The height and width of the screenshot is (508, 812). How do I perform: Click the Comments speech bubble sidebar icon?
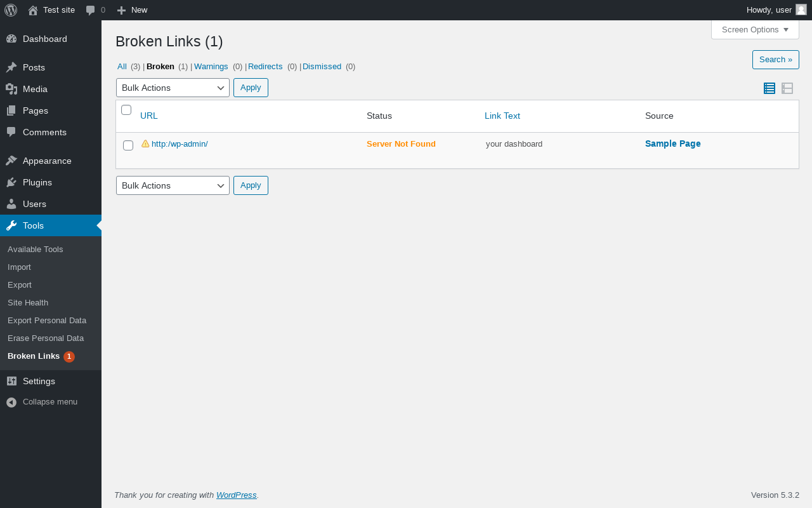[x=11, y=132]
